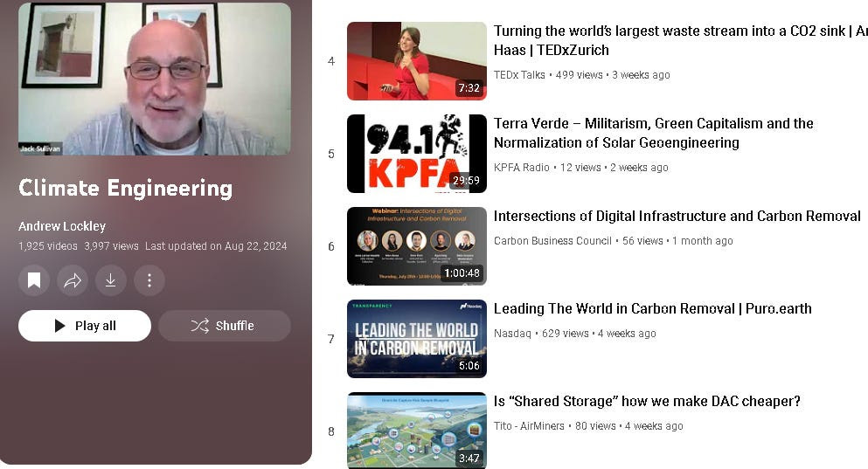This screenshot has height=469, width=868.
Task: Click 'Last updated on Aug 22, 2024' text
Action: click(x=216, y=246)
